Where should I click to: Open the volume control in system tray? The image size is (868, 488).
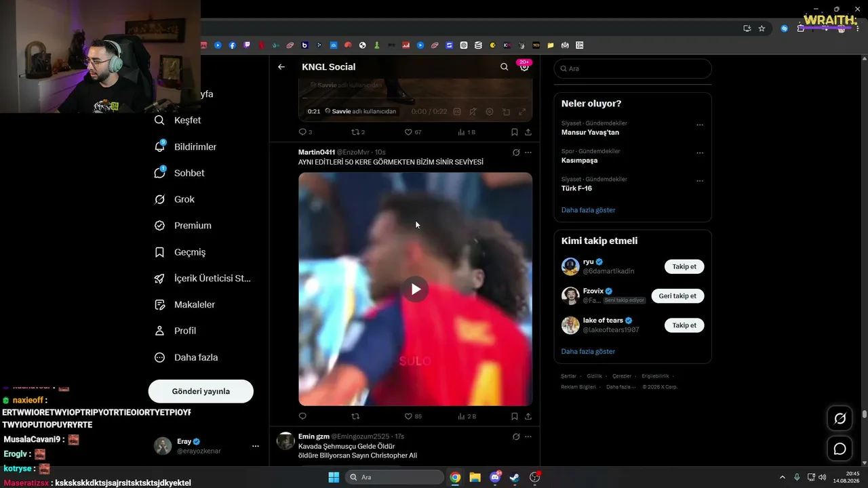(x=823, y=477)
